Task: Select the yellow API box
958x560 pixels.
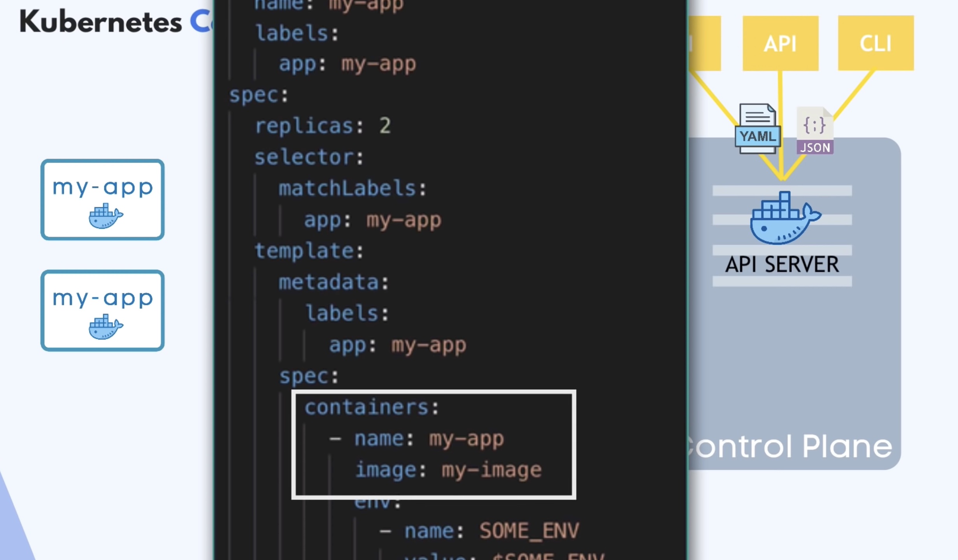Action: tap(780, 43)
